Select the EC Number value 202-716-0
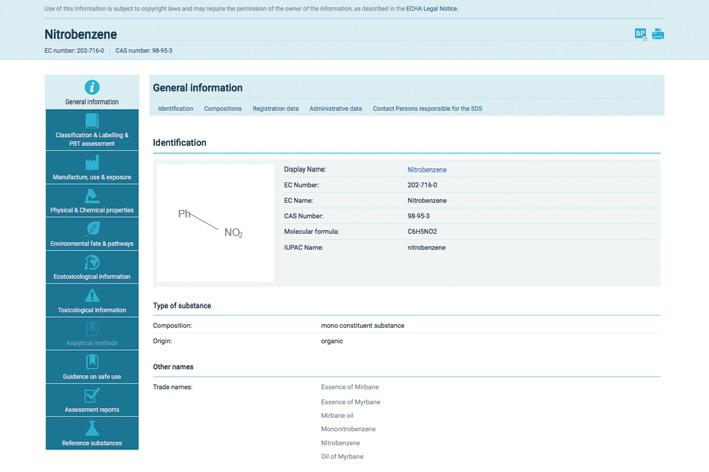This screenshot has height=472, width=709. coord(422,185)
